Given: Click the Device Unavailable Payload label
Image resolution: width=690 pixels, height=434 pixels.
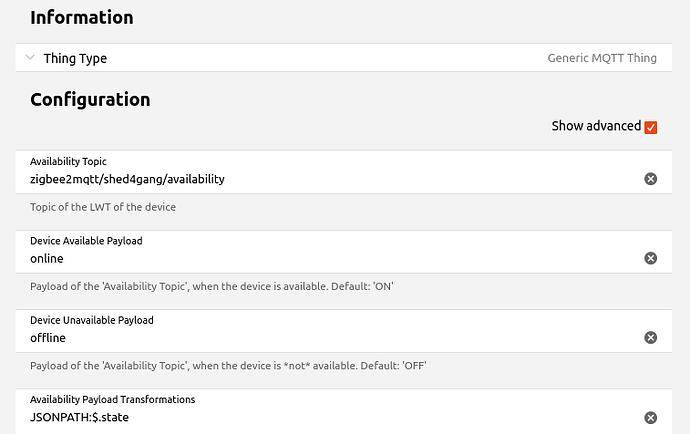Looking at the screenshot, I should [x=91, y=320].
